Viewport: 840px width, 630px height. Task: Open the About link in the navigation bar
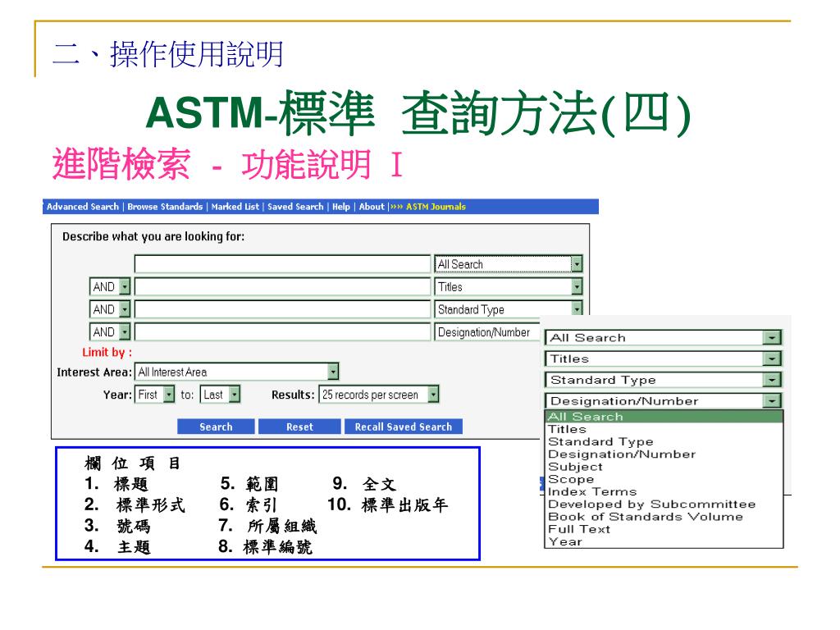click(x=372, y=207)
